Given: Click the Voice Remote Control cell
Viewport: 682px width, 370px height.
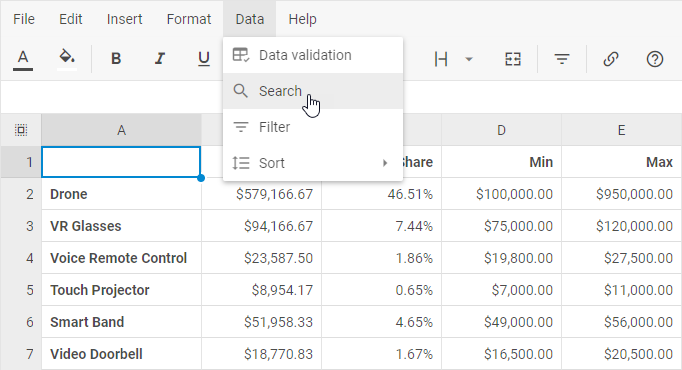Looking at the screenshot, I should point(121,258).
